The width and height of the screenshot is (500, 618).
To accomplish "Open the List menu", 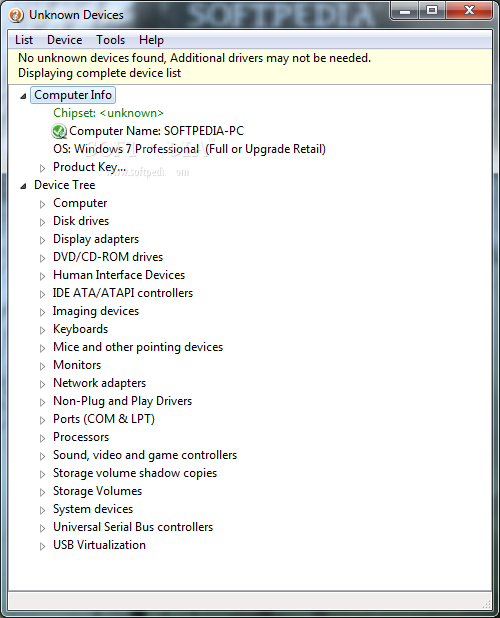I will [x=24, y=40].
